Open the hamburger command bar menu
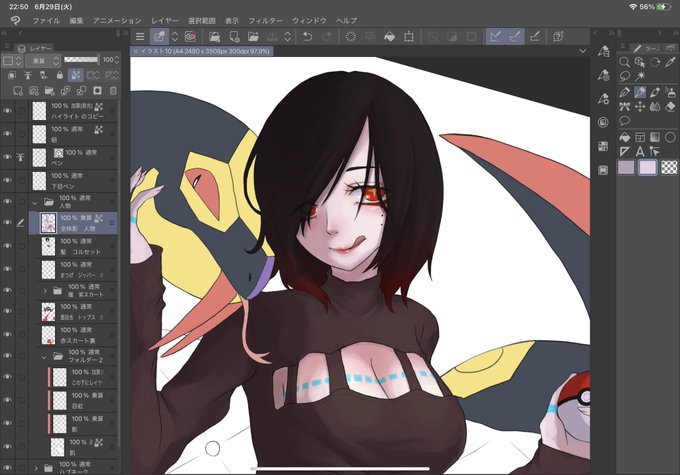680x475 pixels. [140, 37]
